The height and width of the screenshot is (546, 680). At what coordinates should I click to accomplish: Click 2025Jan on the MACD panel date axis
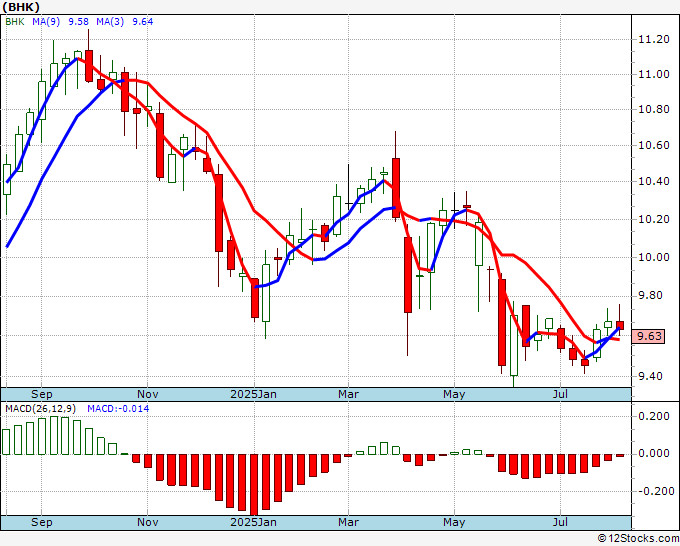point(253,522)
